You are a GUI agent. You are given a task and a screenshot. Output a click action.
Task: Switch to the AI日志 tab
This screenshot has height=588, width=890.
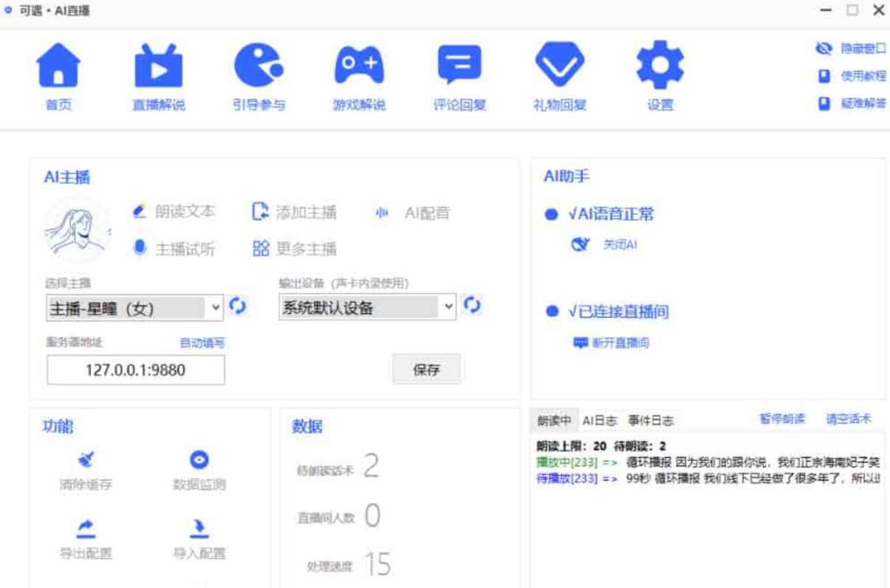coord(599,420)
